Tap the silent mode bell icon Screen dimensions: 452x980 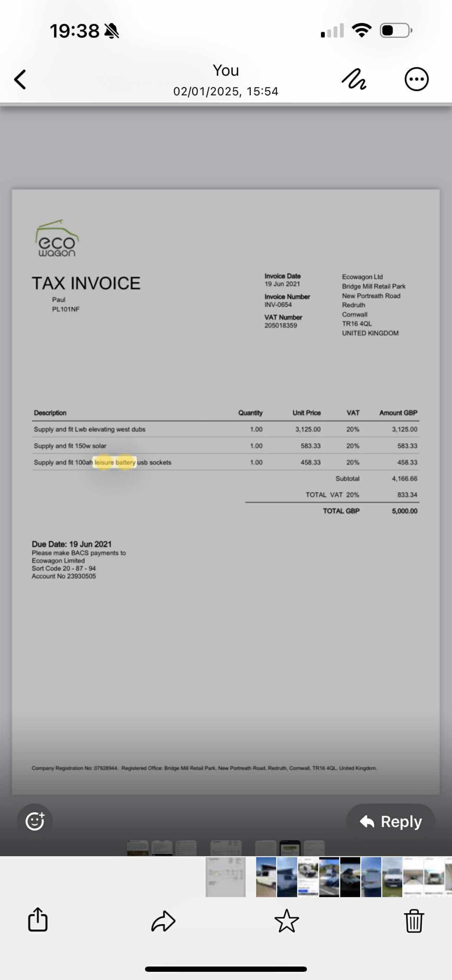(x=111, y=31)
